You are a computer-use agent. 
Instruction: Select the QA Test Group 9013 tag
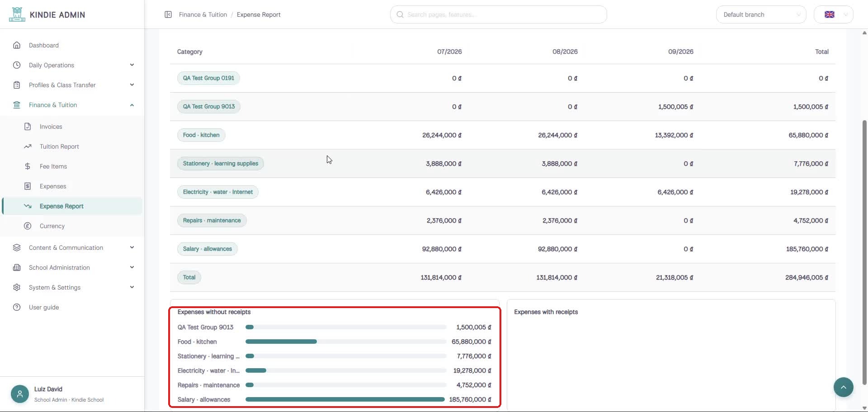209,107
